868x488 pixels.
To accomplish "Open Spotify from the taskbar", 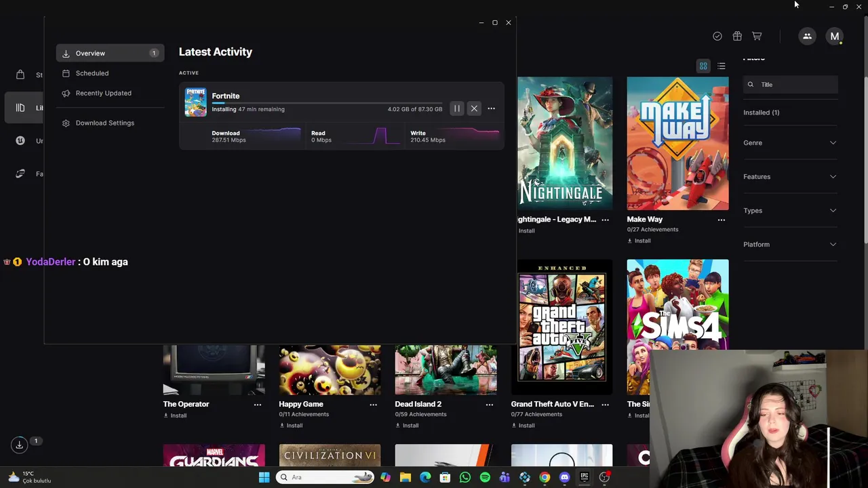I will [x=485, y=477].
